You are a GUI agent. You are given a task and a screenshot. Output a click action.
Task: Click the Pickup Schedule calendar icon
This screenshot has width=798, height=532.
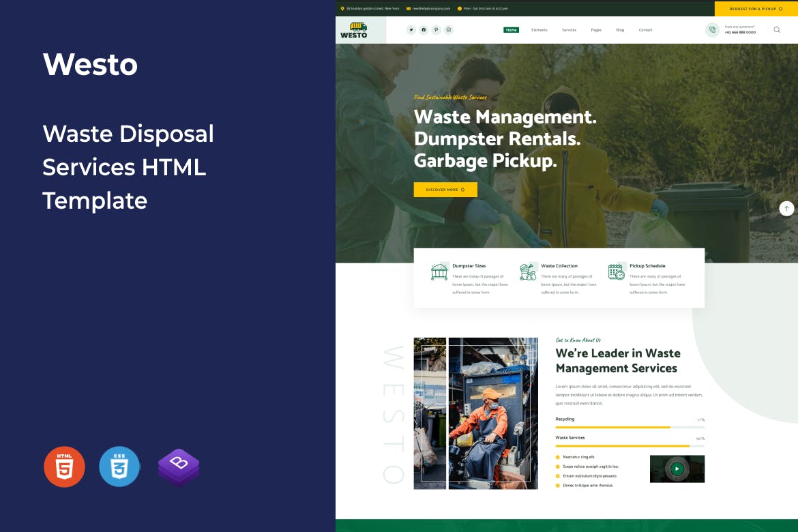click(x=616, y=271)
